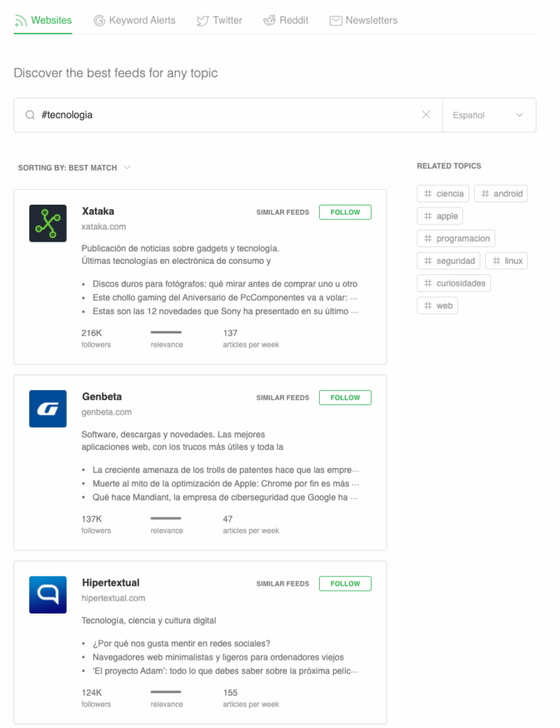Show similar feeds for Hipertextual
This screenshot has width=560, height=728.
pos(283,584)
